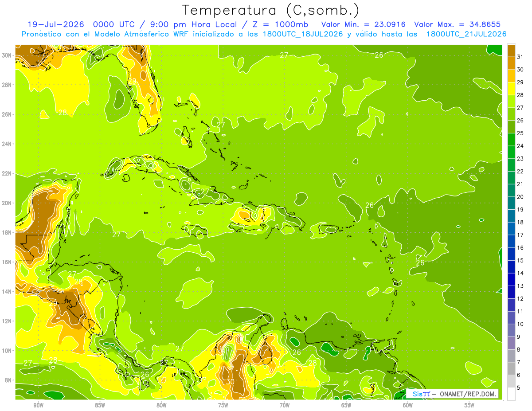Click the 75W longitude label
532x411 pixels.
223,405
